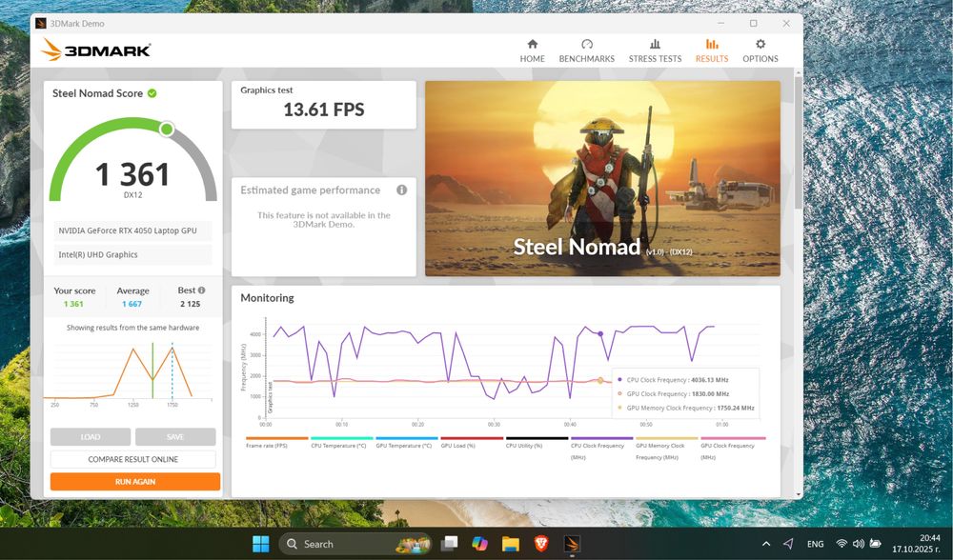Toggle GPU Clock Frequency series in legend
The height and width of the screenshot is (560, 953).
coord(732,449)
